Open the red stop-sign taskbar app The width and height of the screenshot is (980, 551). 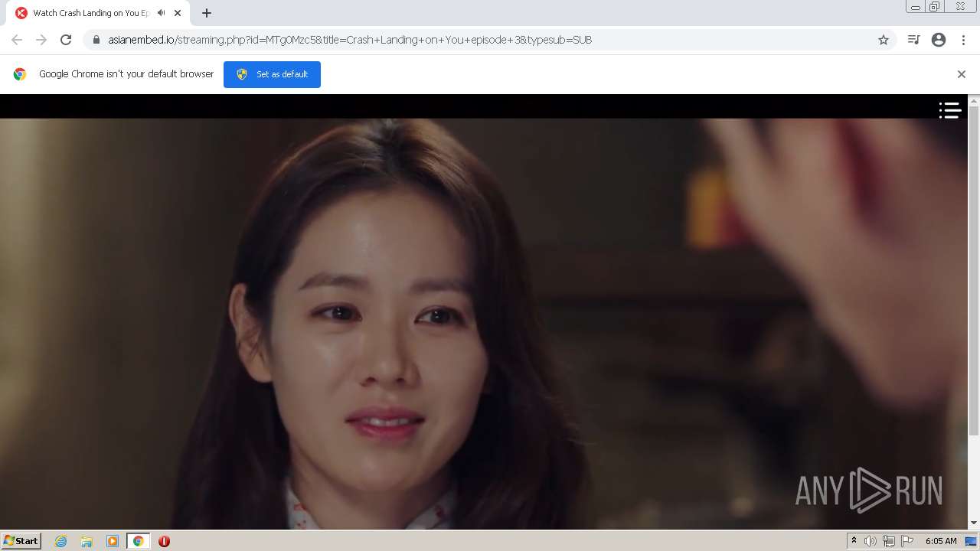pos(164,541)
